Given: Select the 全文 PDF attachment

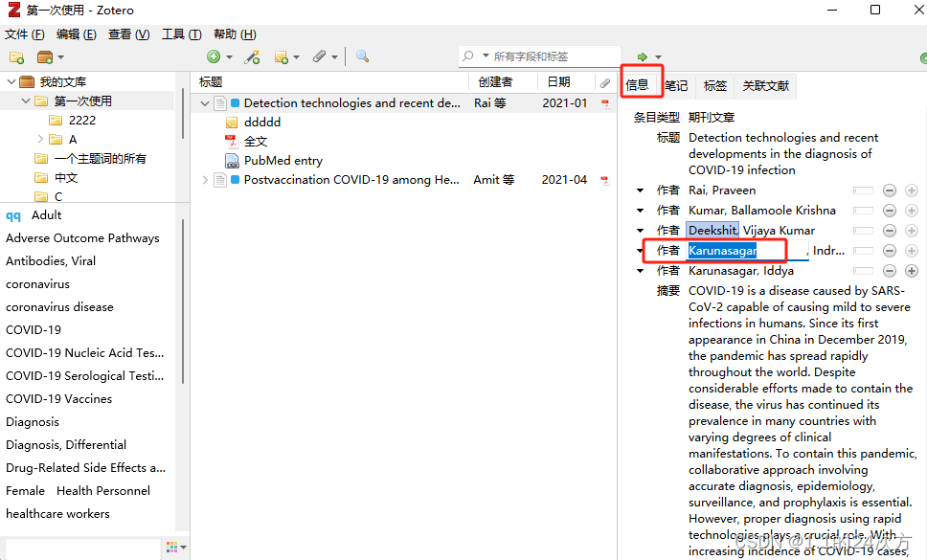Looking at the screenshot, I should [256, 142].
